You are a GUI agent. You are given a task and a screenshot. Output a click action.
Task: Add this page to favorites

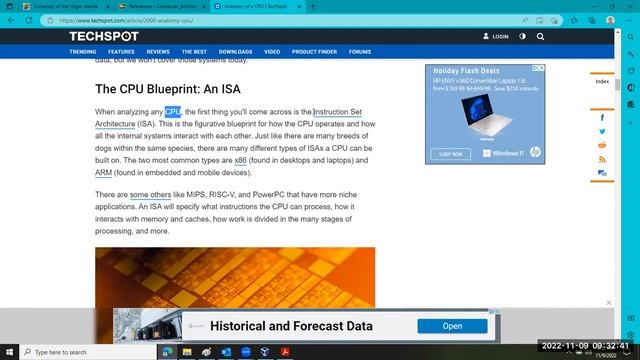point(554,20)
